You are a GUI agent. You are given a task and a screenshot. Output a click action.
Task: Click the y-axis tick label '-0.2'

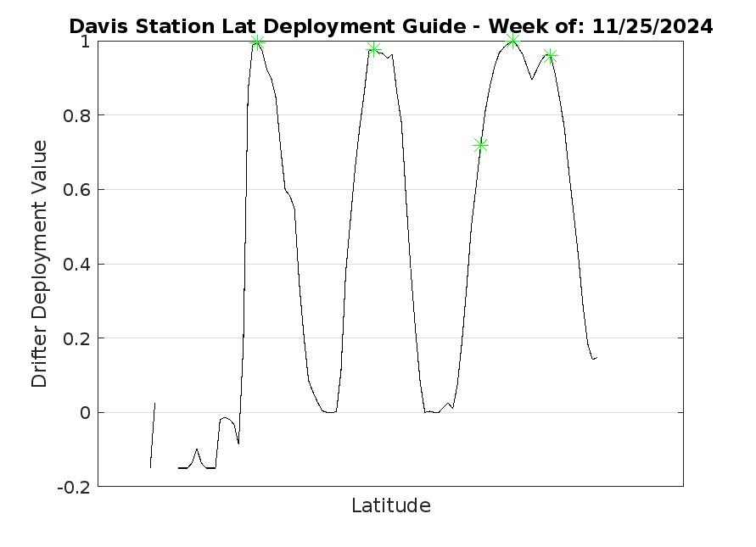tap(74, 488)
